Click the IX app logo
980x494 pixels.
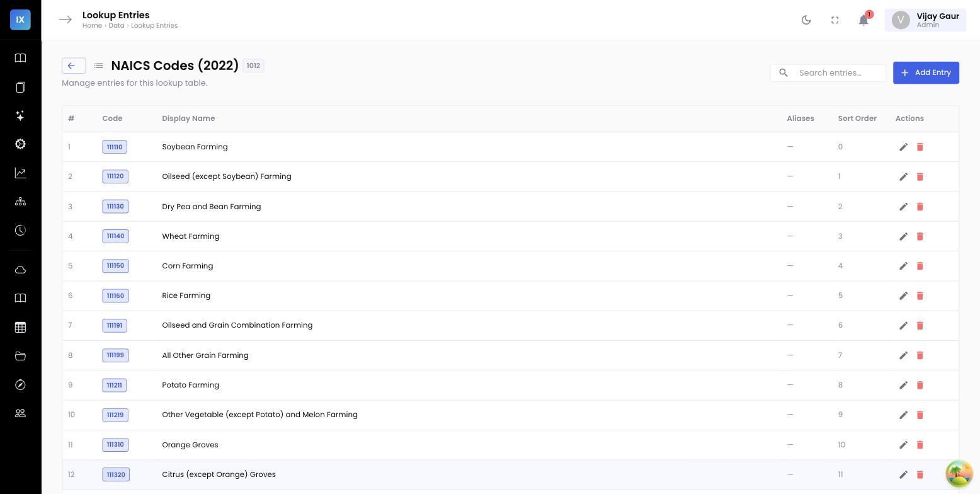[20, 20]
